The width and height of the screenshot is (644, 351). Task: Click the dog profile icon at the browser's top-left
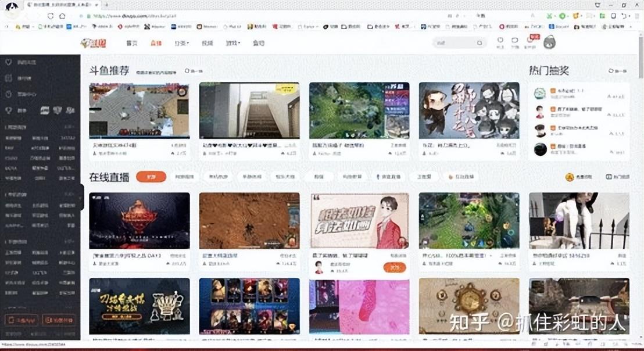point(12,8)
